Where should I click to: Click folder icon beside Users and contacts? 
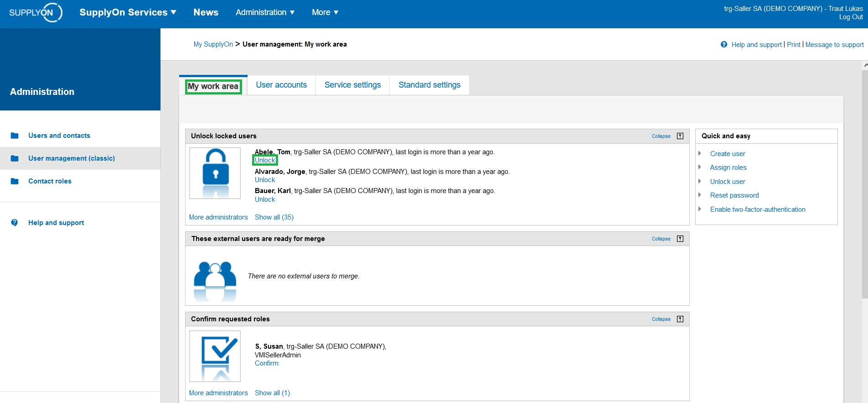pyautogui.click(x=15, y=136)
